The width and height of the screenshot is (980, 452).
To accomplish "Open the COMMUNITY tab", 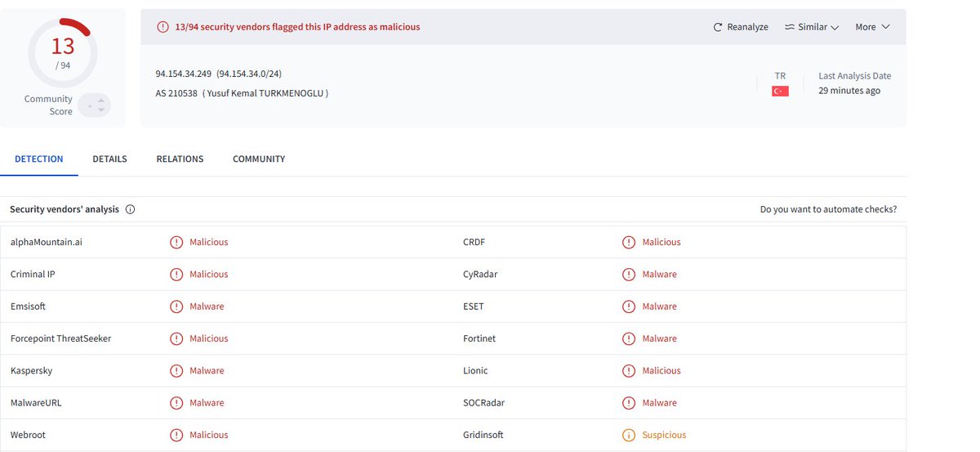I will (259, 159).
